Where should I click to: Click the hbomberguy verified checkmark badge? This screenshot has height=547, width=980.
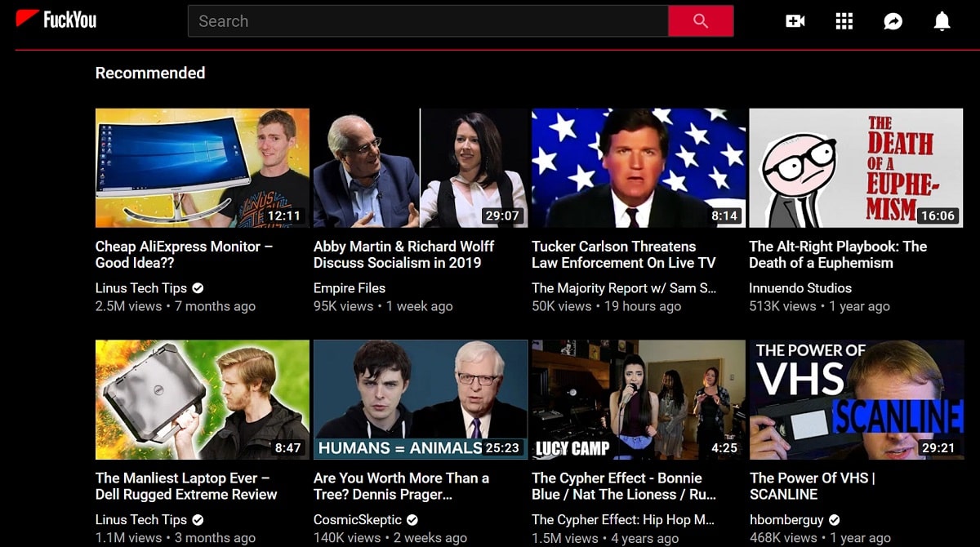point(834,520)
